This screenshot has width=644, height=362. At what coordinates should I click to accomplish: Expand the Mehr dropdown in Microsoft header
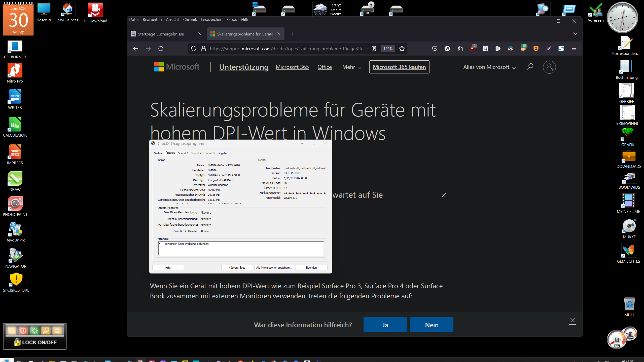click(x=352, y=67)
